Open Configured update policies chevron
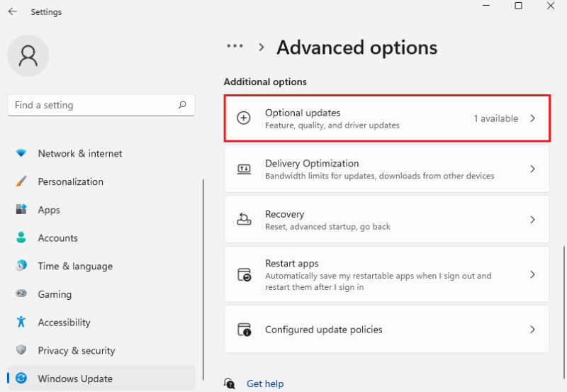The height and width of the screenshot is (392, 567). [x=532, y=330]
